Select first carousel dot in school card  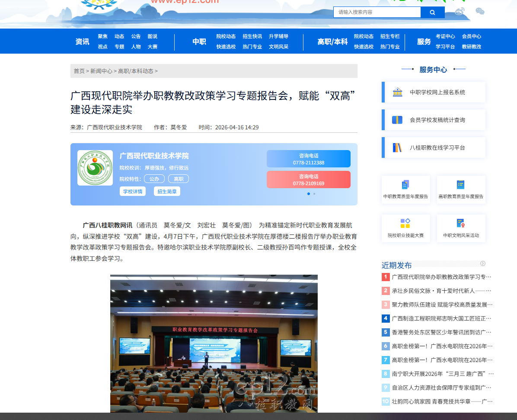tap(309, 194)
